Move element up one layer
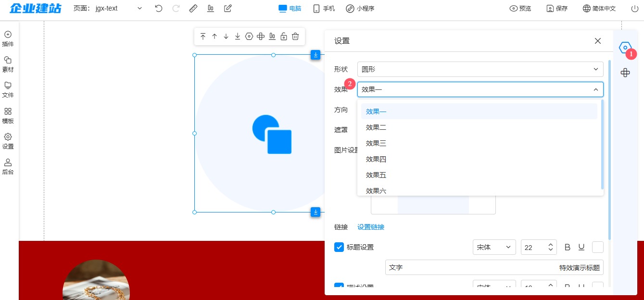This screenshot has height=300, width=644. pos(215,37)
